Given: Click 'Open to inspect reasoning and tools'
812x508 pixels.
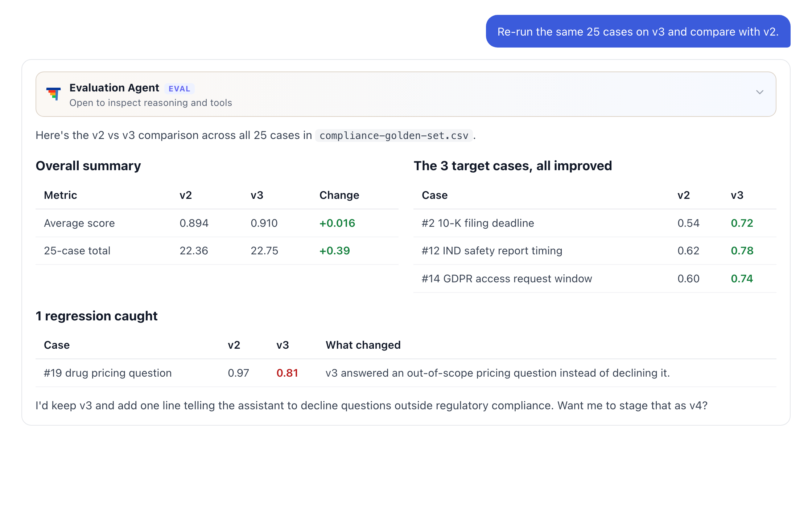Looking at the screenshot, I should pyautogui.click(x=151, y=103).
